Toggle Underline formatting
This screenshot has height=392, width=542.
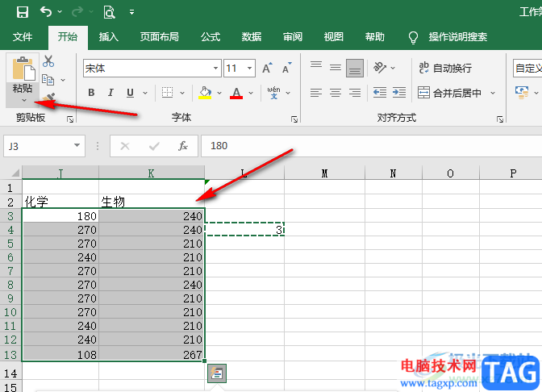click(131, 93)
